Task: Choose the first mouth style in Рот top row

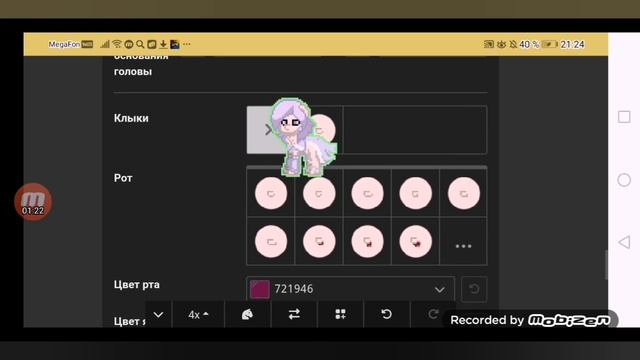Action: pyautogui.click(x=271, y=193)
